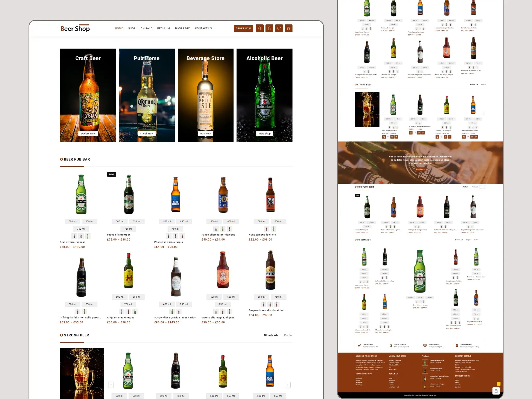The height and width of the screenshot is (399, 532).
Task: Click Explore Now on the Craft Beer banner
Action: (x=88, y=133)
